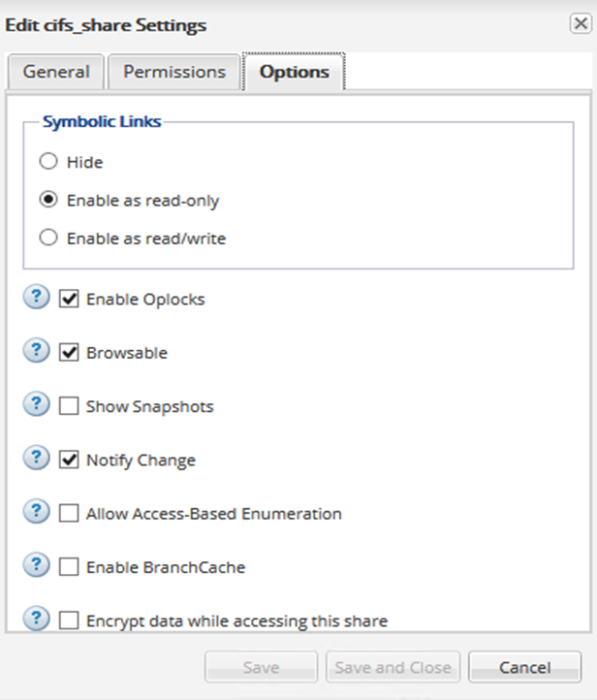Disable the Browsable checkbox
Screen dimensions: 597x700
(x=69, y=353)
